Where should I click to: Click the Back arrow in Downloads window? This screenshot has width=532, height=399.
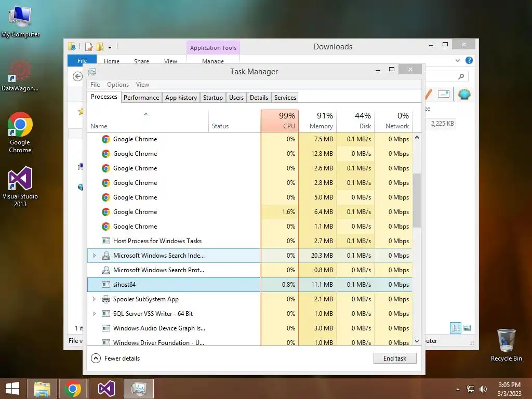point(77,76)
